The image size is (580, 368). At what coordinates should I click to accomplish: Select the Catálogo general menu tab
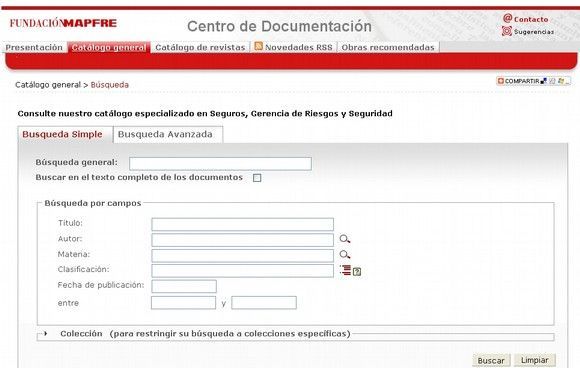coord(109,47)
